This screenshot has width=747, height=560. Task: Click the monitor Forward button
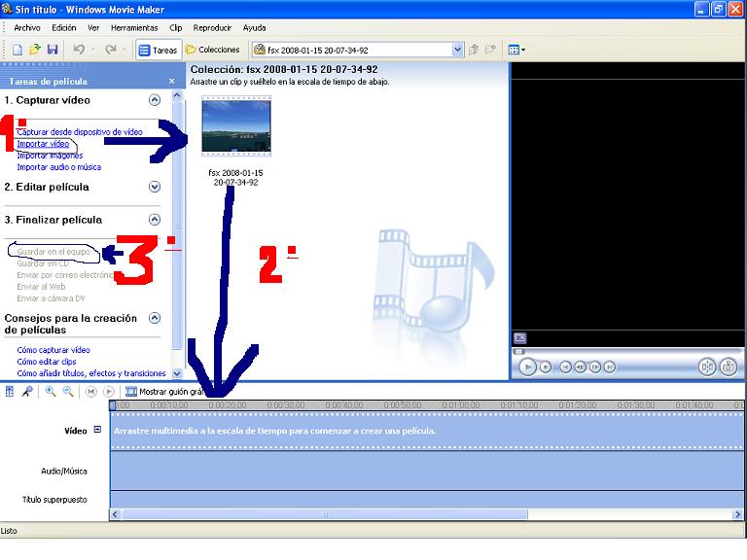610,367
